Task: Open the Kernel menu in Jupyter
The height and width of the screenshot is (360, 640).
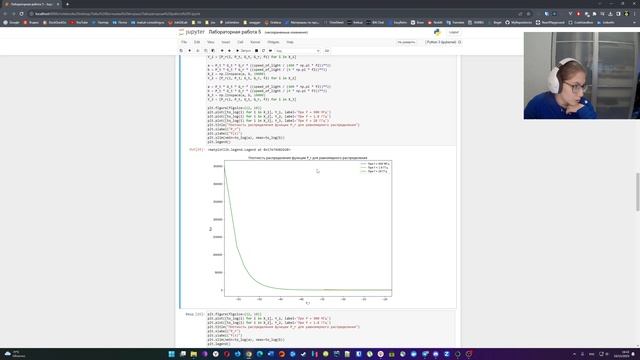Action: tap(255, 42)
